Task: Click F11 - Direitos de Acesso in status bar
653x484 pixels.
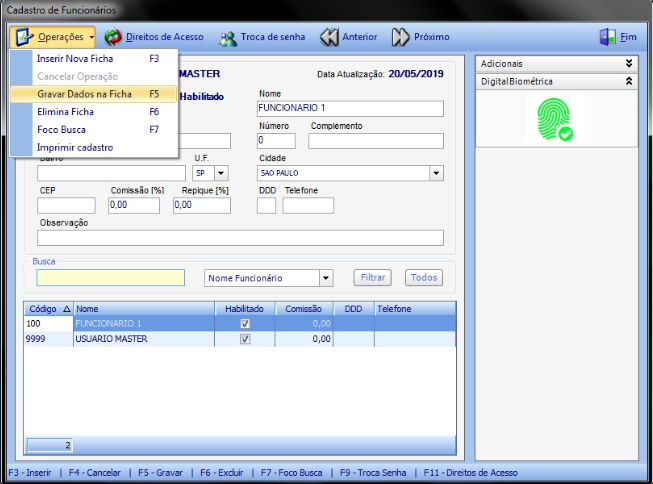Action: coord(471,473)
